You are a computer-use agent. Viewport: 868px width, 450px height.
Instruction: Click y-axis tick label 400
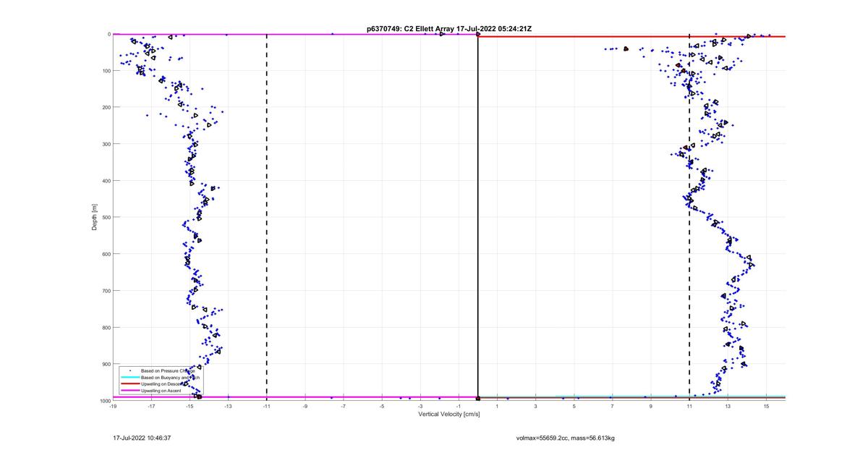coord(106,181)
